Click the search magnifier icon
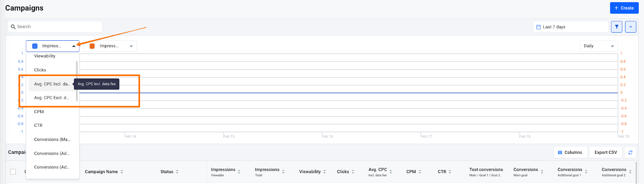Screen dimensions: 644x184 13,27
